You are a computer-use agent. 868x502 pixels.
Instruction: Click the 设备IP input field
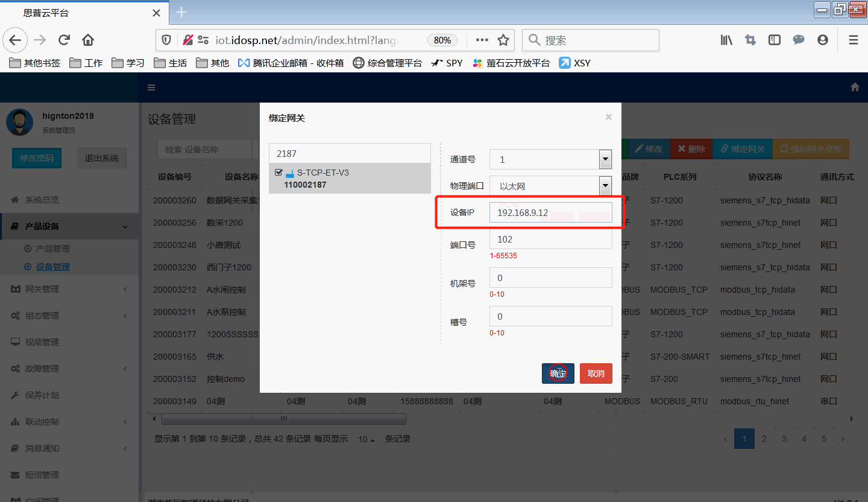pyautogui.click(x=550, y=212)
